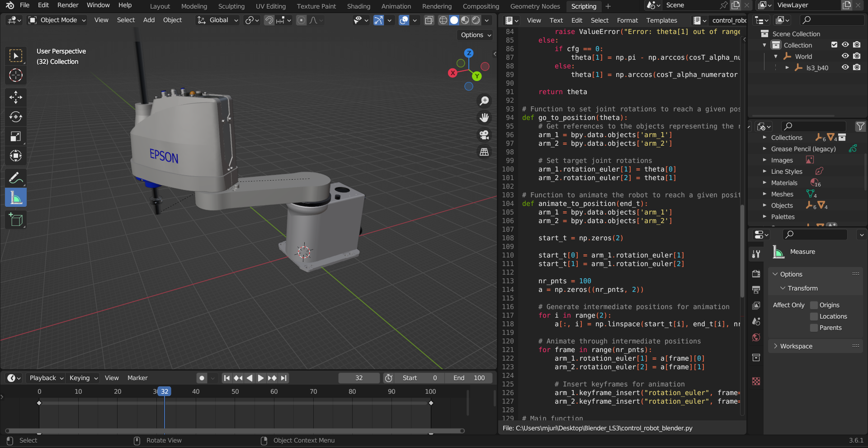Click the keyframe diamond at frame 100
The width and height of the screenshot is (868, 448).
pyautogui.click(x=431, y=403)
